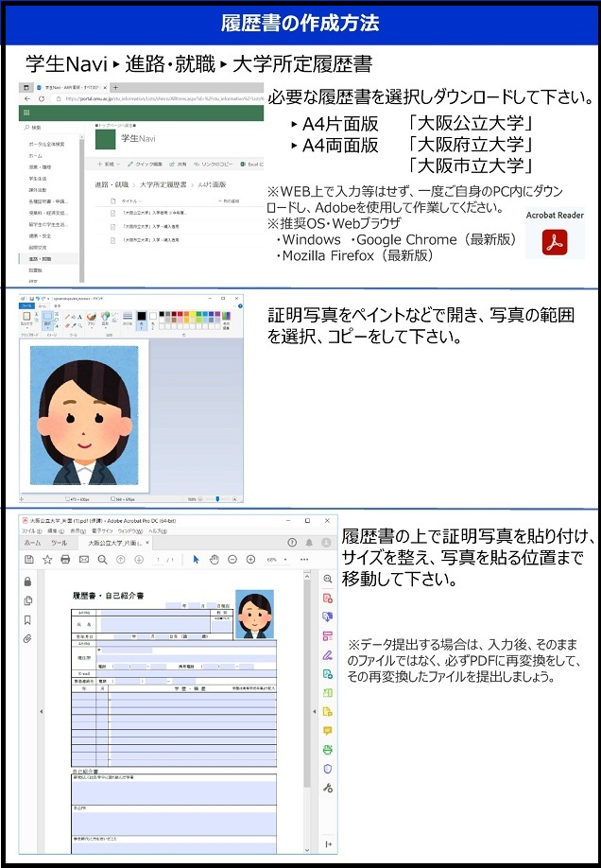Open the ツール tab in Acrobat

pyautogui.click(x=59, y=544)
